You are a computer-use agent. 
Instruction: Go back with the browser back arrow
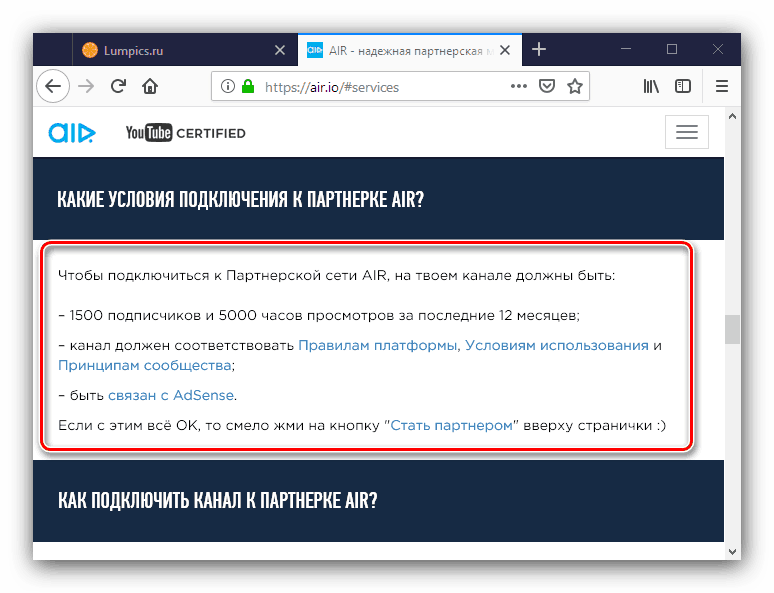click(53, 86)
